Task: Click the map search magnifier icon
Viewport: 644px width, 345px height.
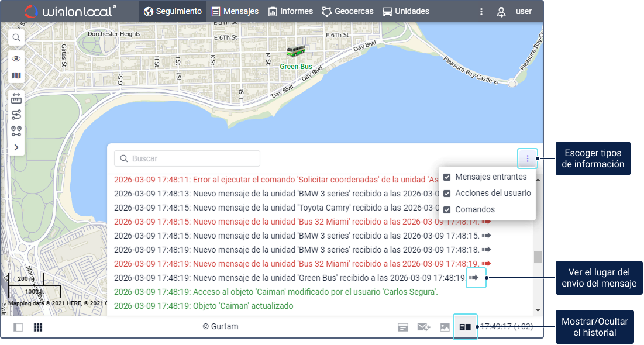Action: tap(16, 37)
